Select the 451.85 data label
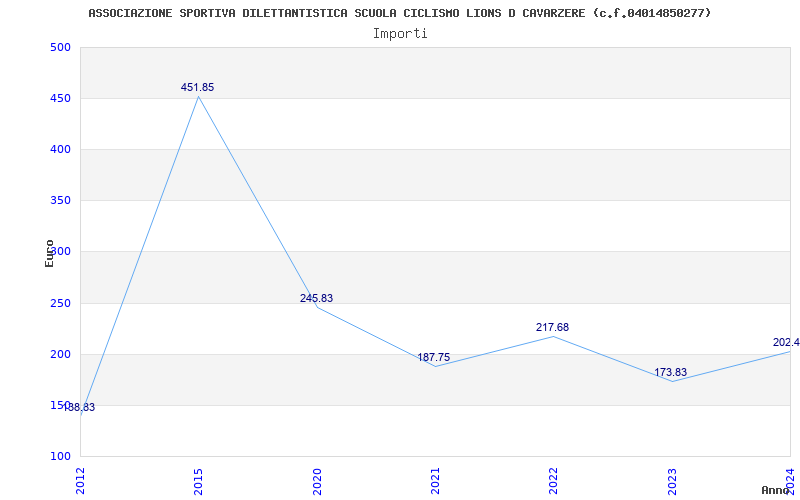Screen dimensions: 800x500 tap(197, 87)
